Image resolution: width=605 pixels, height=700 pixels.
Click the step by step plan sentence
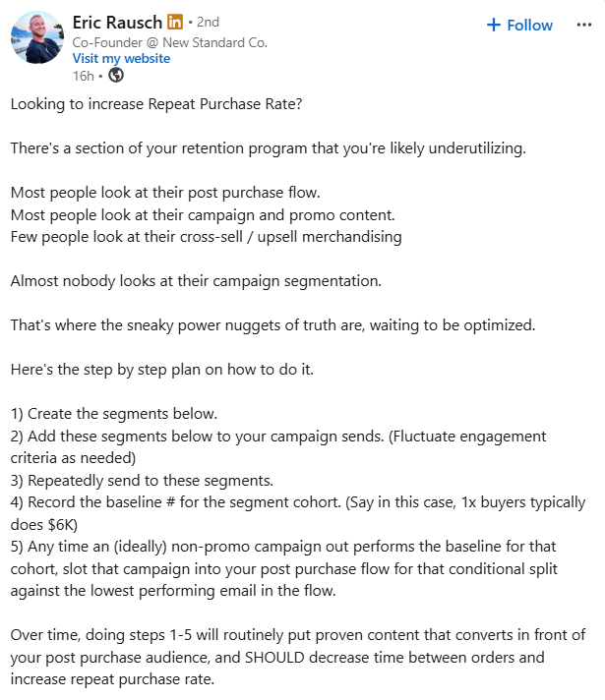162,370
